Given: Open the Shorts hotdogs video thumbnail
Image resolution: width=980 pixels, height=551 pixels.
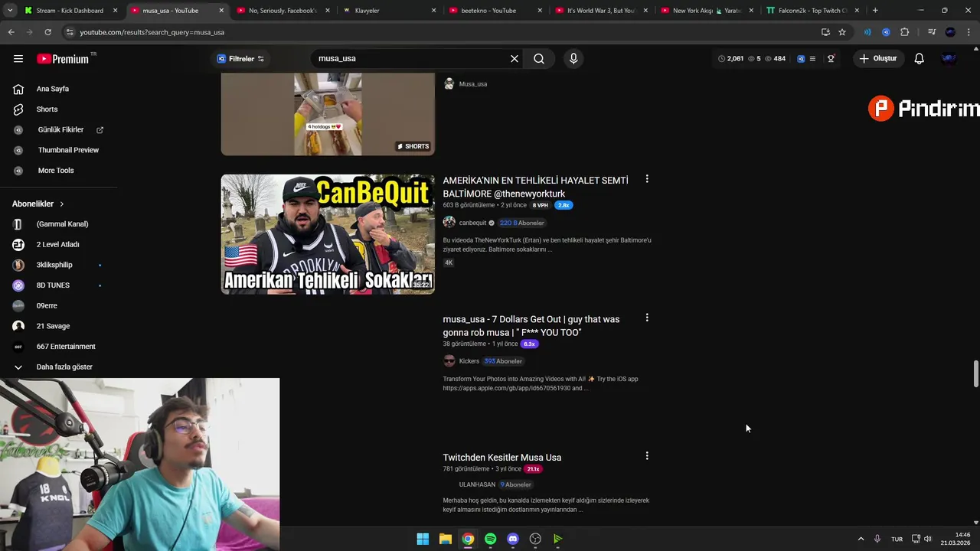Looking at the screenshot, I should coord(328,114).
